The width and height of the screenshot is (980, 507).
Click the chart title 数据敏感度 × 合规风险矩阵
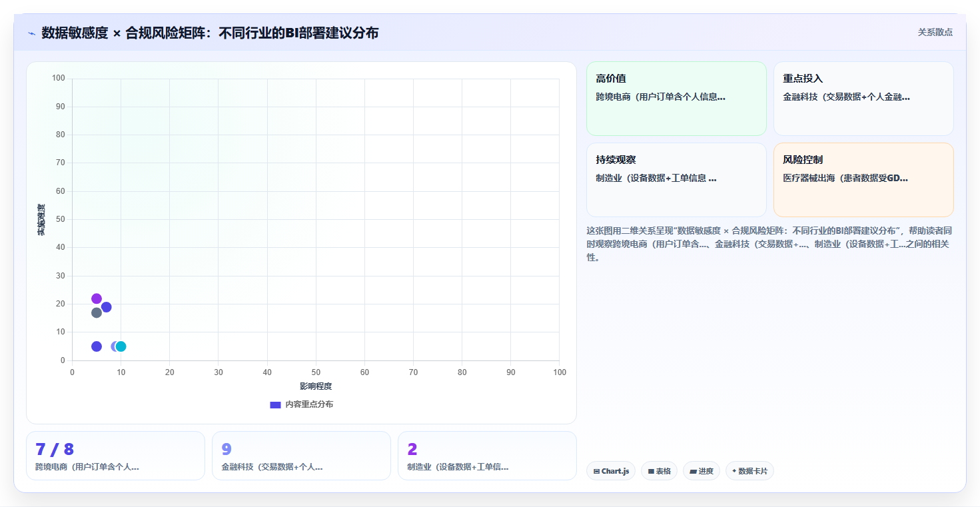[210, 33]
